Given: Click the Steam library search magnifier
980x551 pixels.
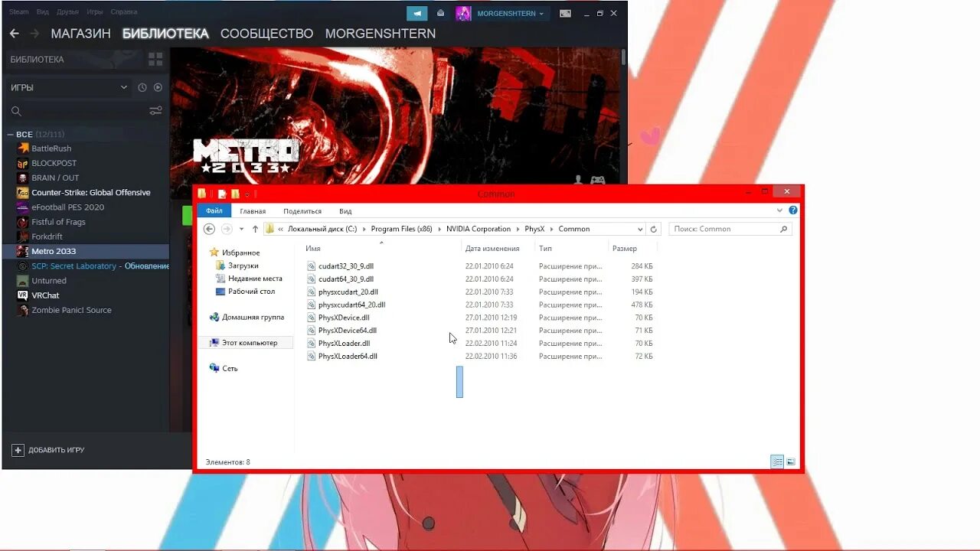Looking at the screenshot, I should pos(16,111).
